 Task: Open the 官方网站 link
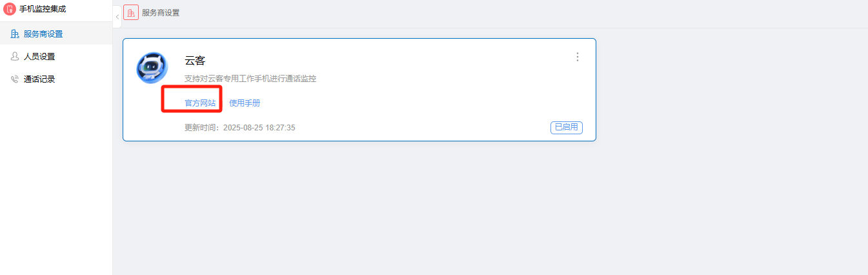[200, 103]
